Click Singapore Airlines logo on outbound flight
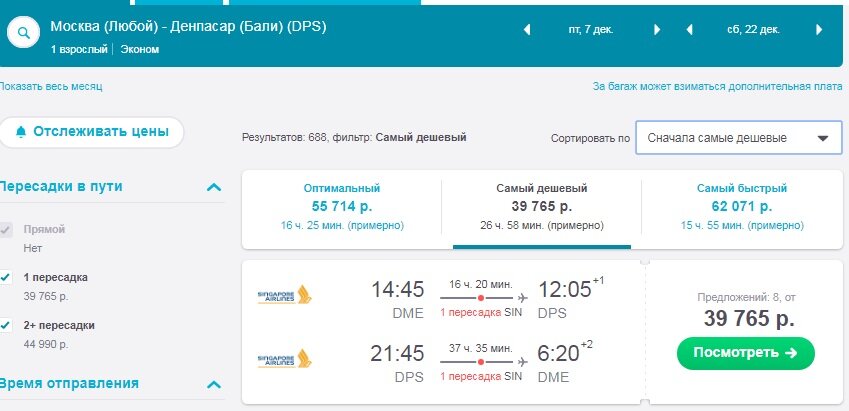The height and width of the screenshot is (411, 849). (x=284, y=295)
